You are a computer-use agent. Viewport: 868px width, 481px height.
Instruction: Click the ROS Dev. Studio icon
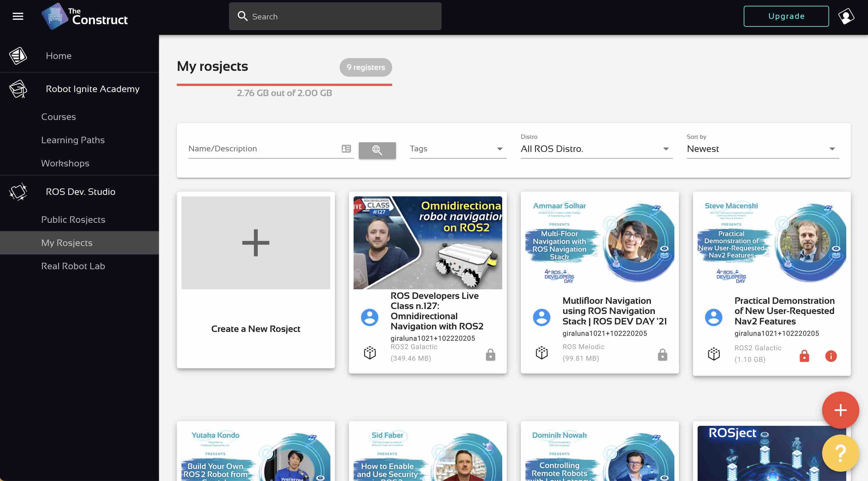point(18,192)
